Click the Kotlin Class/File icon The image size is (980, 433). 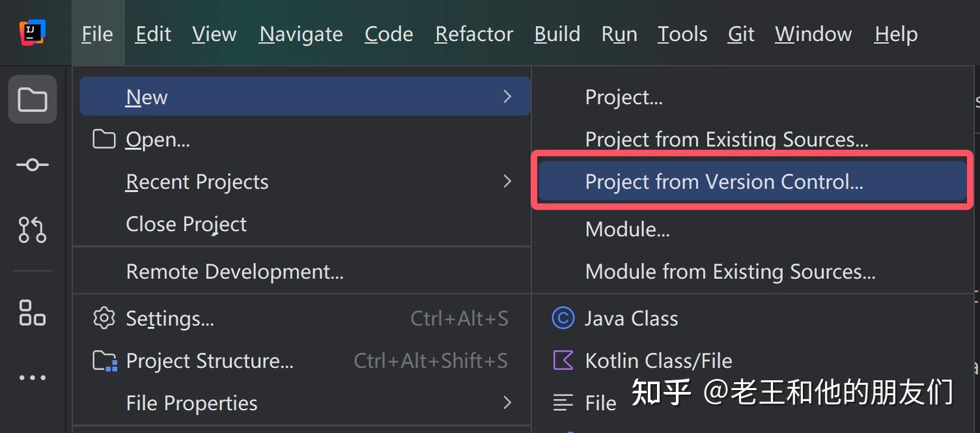point(563,360)
